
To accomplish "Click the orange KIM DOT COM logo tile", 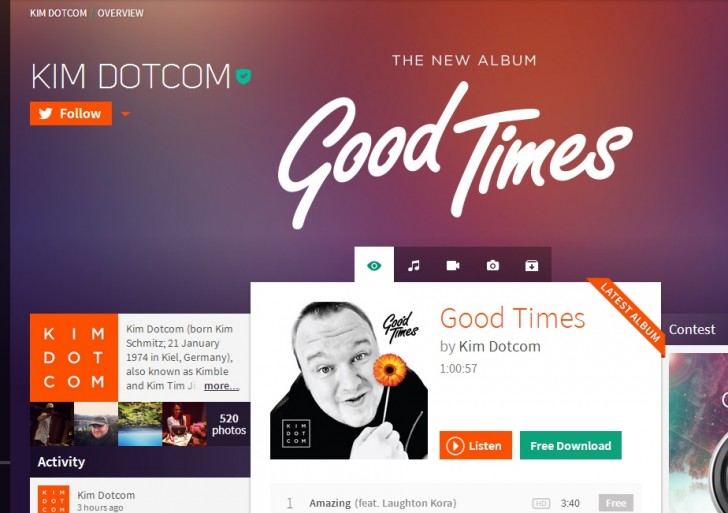I will [x=74, y=357].
